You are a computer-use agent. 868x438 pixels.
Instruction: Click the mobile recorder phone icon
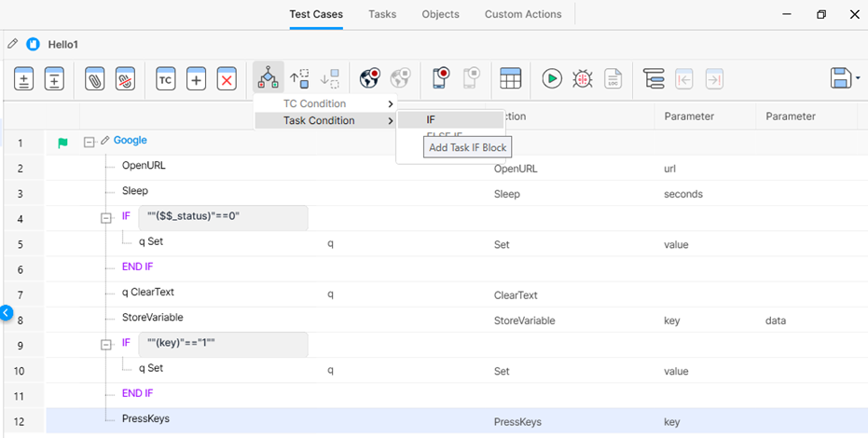point(441,79)
